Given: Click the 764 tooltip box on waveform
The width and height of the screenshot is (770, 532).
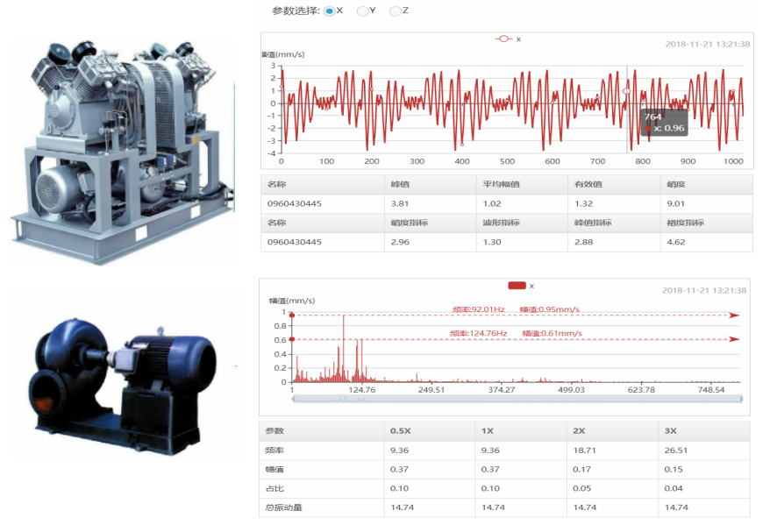Looking at the screenshot, I should [665, 123].
